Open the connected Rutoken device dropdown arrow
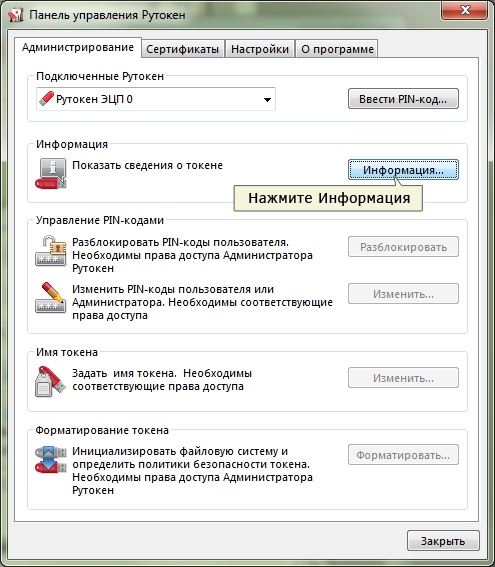495x567 pixels. [267, 99]
